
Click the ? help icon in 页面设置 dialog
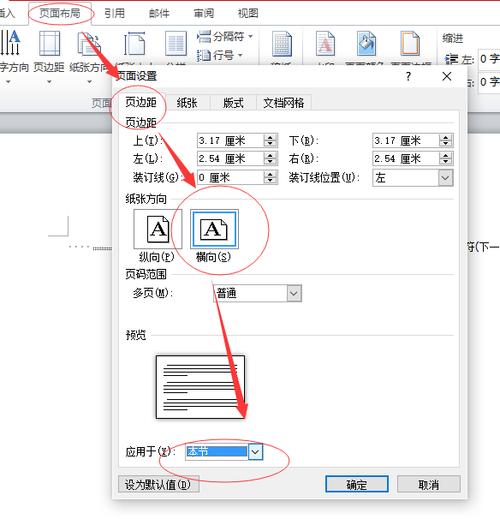pyautogui.click(x=408, y=77)
